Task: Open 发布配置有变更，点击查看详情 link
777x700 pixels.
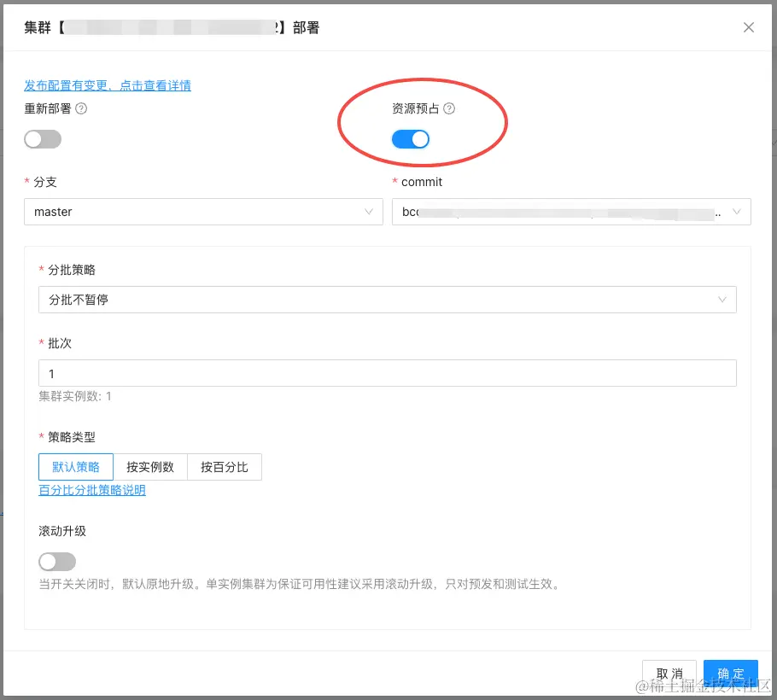Action: [x=108, y=85]
